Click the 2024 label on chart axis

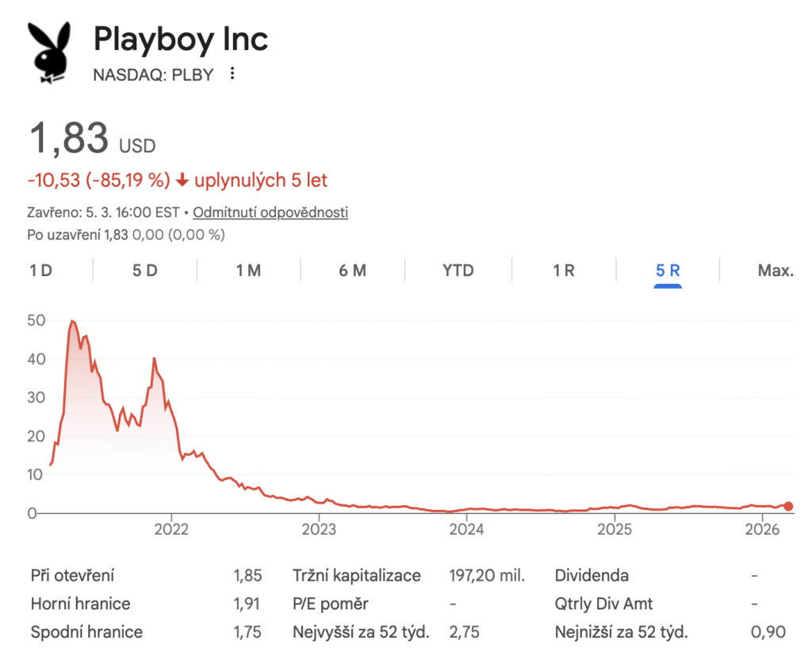click(466, 529)
